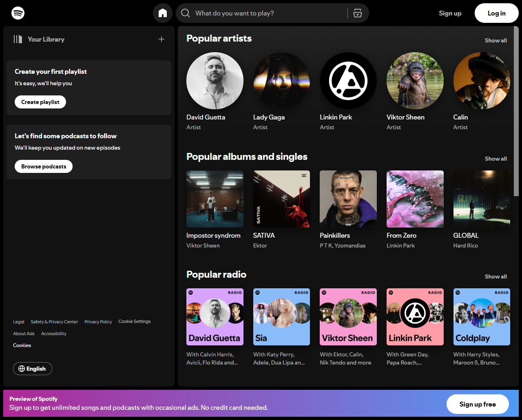Click the Popular artists heading

click(219, 38)
